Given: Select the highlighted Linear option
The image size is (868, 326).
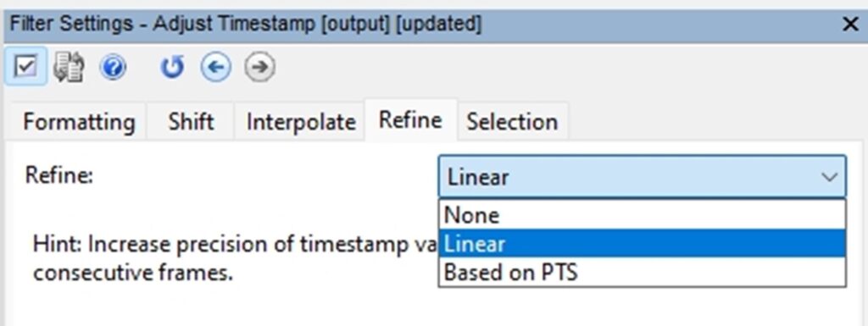Looking at the screenshot, I should (643, 244).
